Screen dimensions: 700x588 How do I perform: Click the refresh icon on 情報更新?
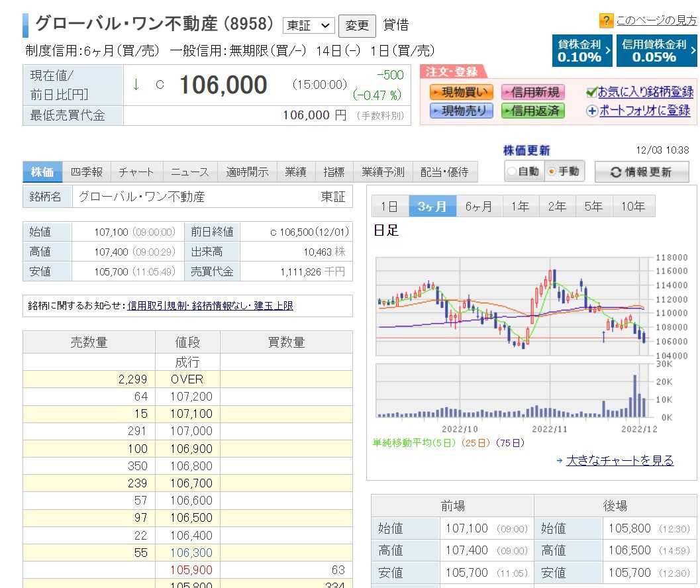[x=616, y=172]
